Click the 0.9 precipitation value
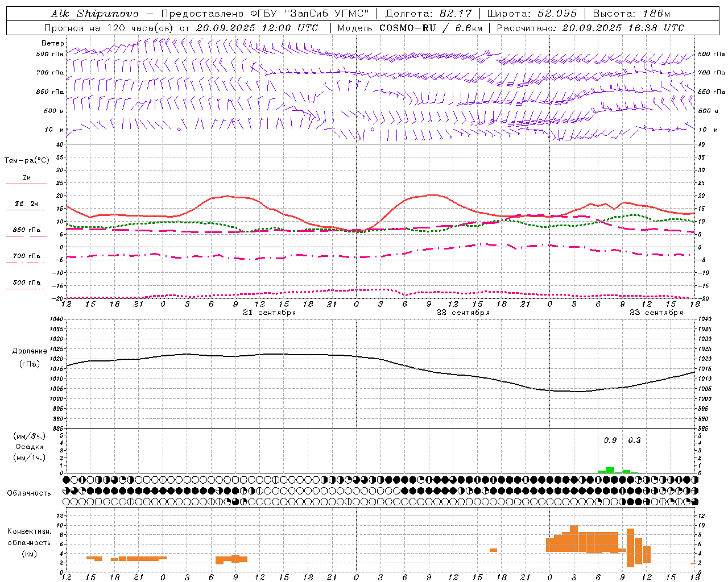This screenshot has width=728, height=582. pyautogui.click(x=610, y=440)
